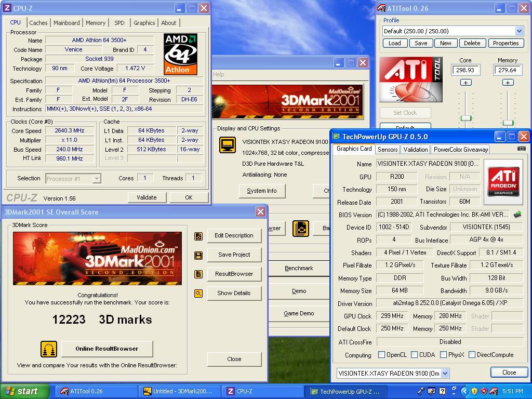
Task: Open the Graphics tab in CPU-Z
Action: 144,23
